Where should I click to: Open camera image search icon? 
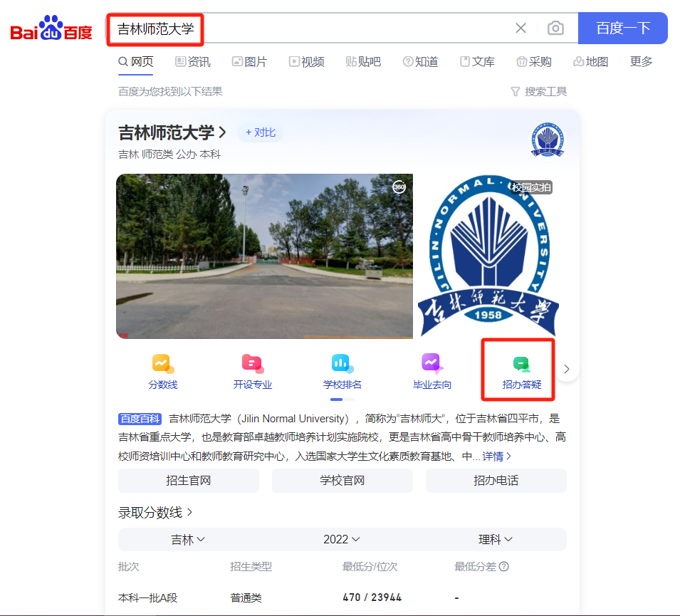[555, 28]
